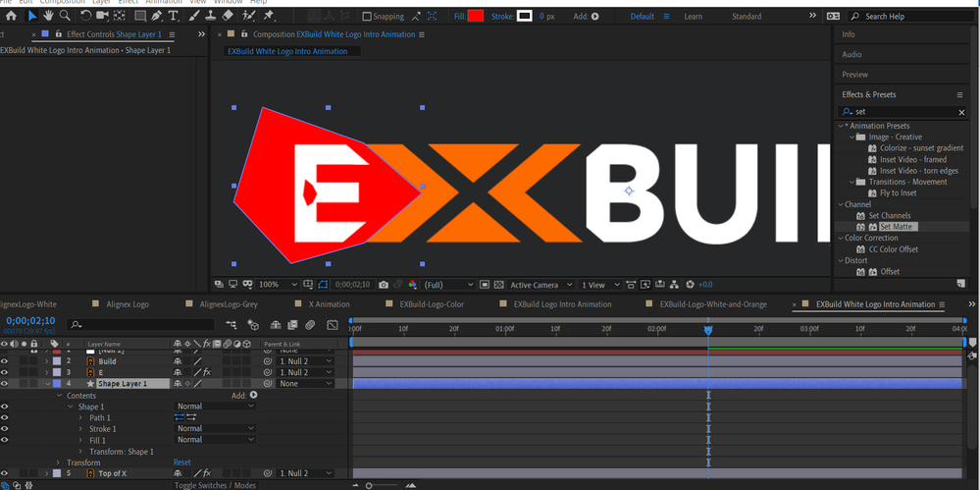980x490 pixels.
Task: Hide the E layer eye toggle
Action: click(x=4, y=372)
